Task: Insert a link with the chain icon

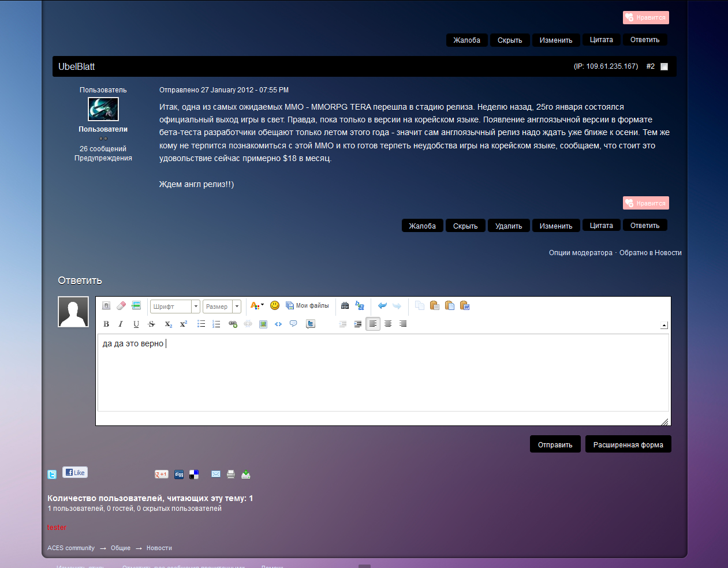Action: click(x=233, y=324)
